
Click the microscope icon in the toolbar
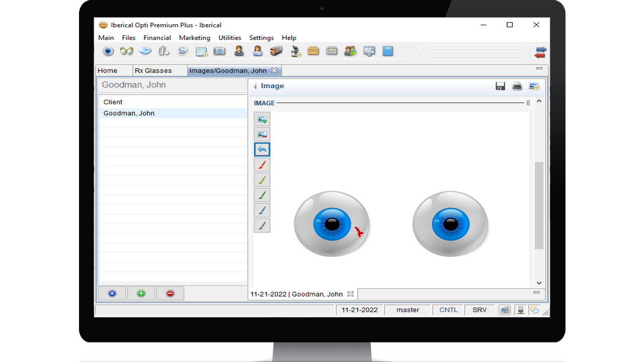(x=295, y=51)
